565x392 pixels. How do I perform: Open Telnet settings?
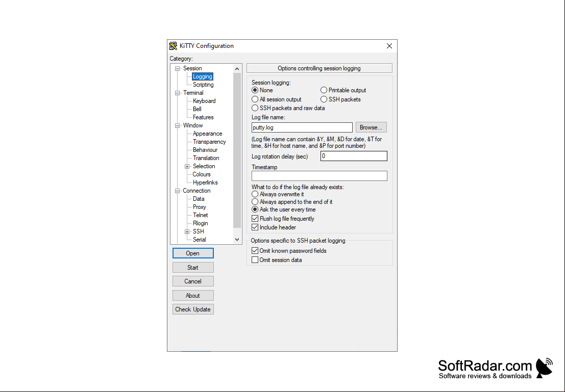point(201,215)
